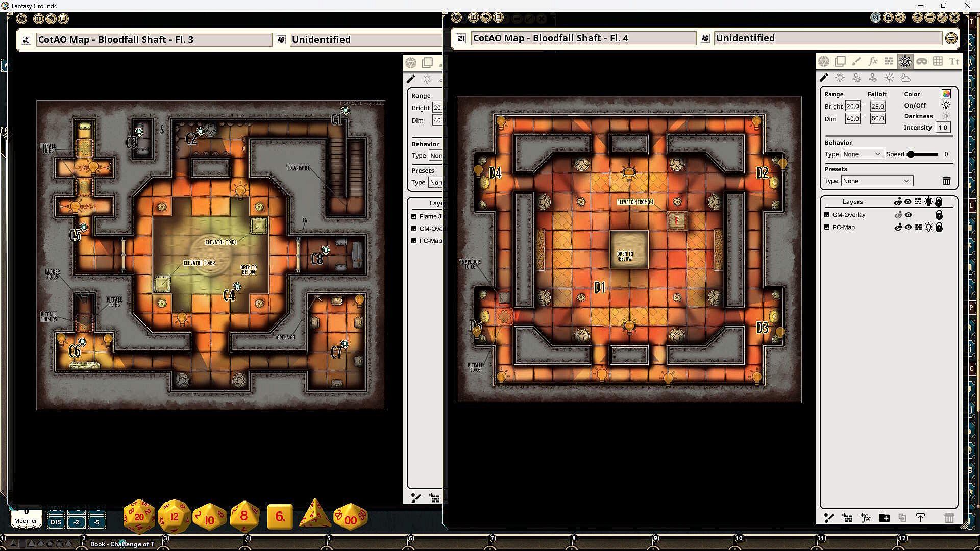Image resolution: width=980 pixels, height=551 pixels.
Task: Open the Behavior Type dropdown in Fl. 4 panel
Action: (x=862, y=154)
